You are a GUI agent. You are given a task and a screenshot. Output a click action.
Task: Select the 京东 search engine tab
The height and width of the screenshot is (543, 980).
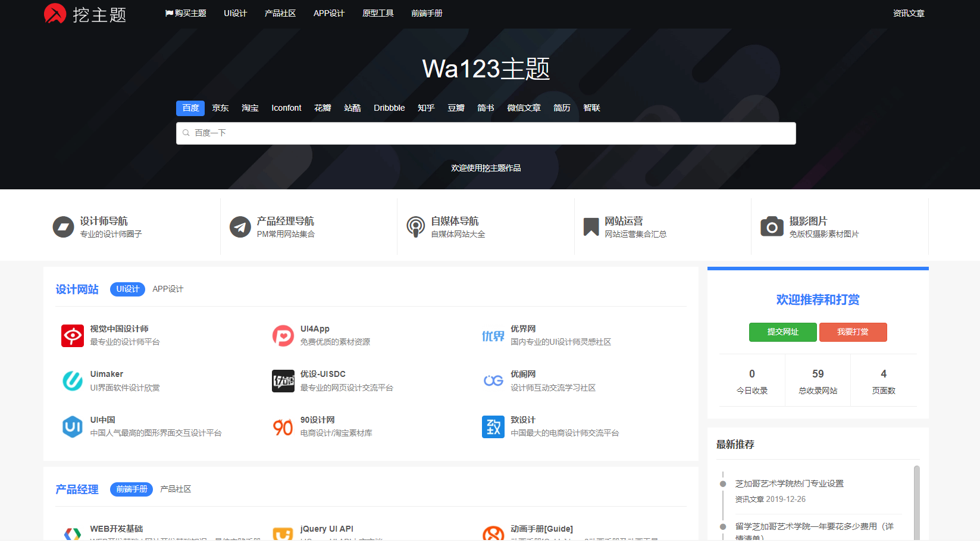click(220, 108)
